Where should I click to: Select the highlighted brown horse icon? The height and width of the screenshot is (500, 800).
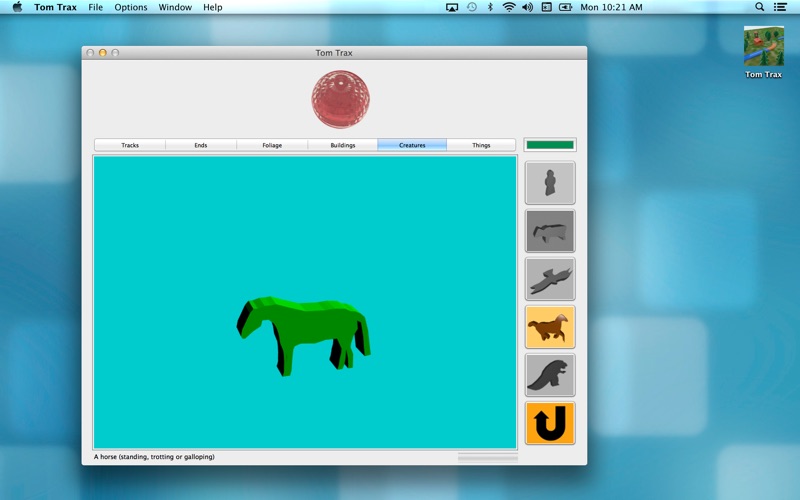(x=550, y=327)
